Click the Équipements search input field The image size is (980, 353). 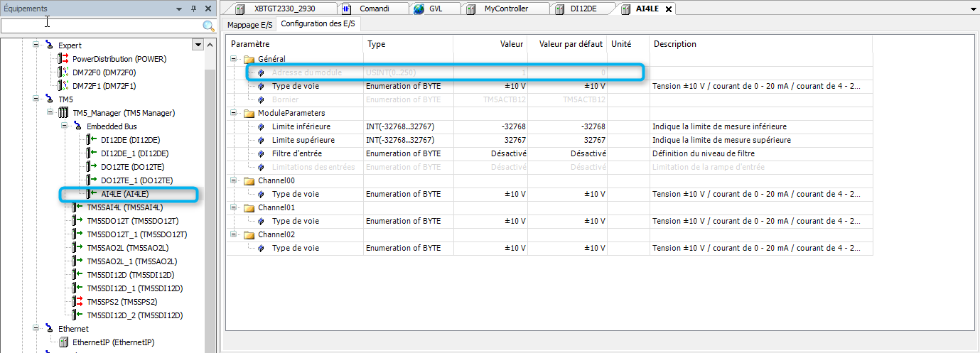101,26
